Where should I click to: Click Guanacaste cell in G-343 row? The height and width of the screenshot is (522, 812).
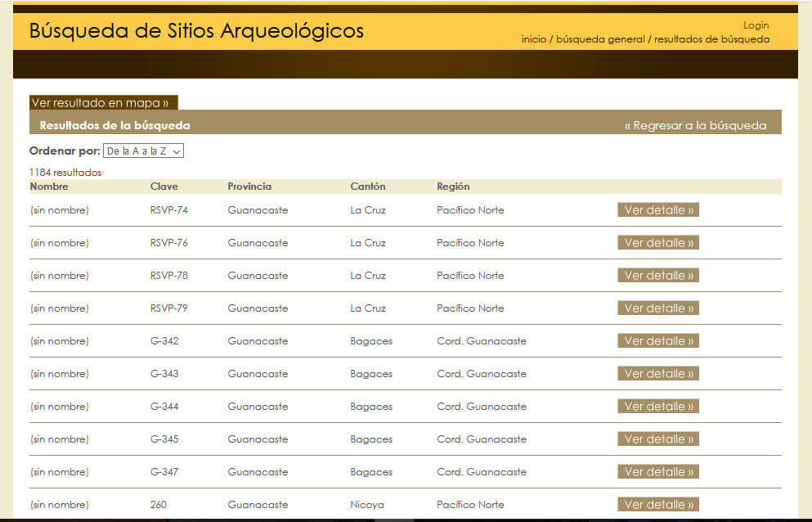coord(258,373)
